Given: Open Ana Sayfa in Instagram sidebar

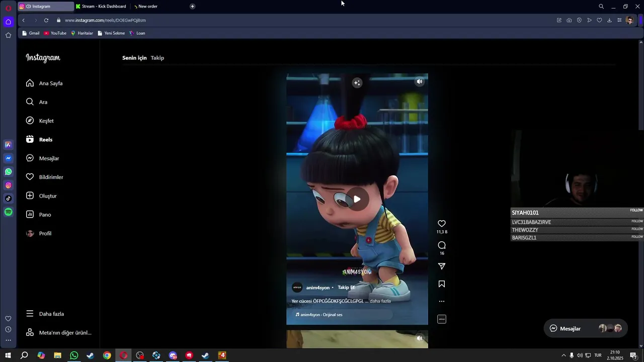Looking at the screenshot, I should [44, 83].
